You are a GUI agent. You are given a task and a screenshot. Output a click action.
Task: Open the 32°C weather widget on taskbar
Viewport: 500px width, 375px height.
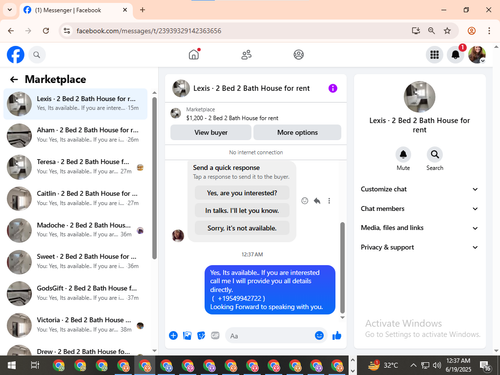pyautogui.click(x=383, y=365)
